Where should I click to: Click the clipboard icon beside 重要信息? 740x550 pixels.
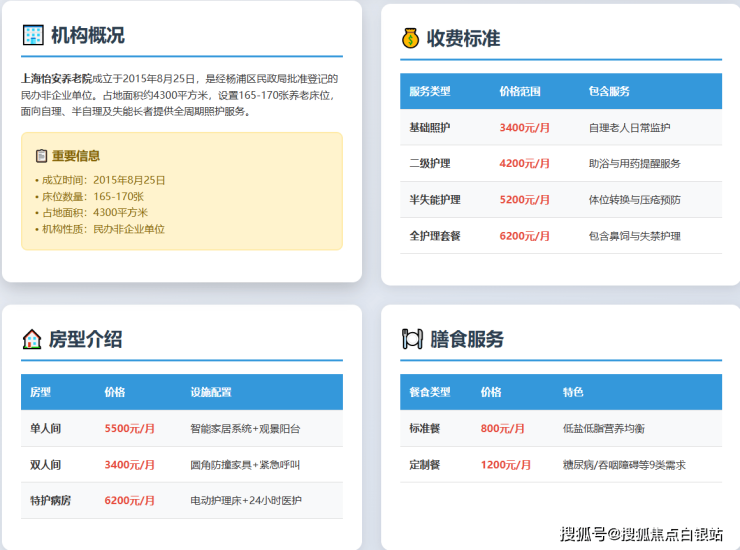coord(41,156)
